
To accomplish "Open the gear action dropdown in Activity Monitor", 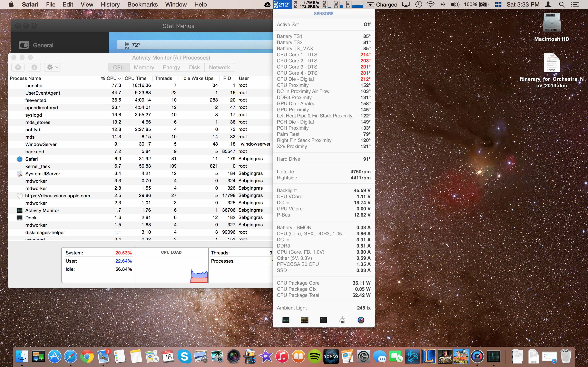I will pyautogui.click(x=52, y=67).
